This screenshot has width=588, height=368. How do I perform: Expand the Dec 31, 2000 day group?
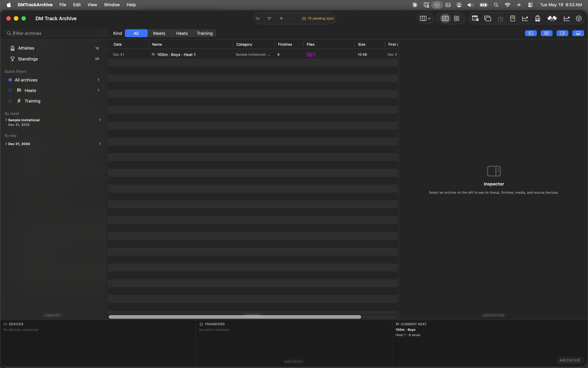pyautogui.click(x=6, y=144)
